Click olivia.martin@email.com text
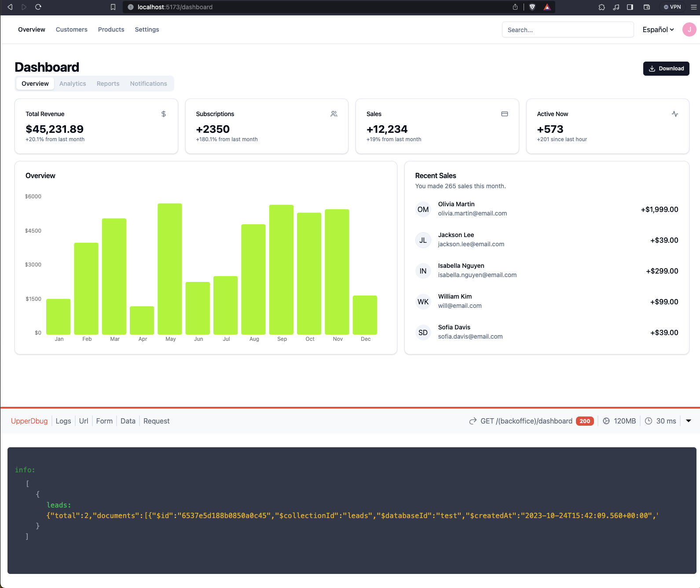 (473, 213)
